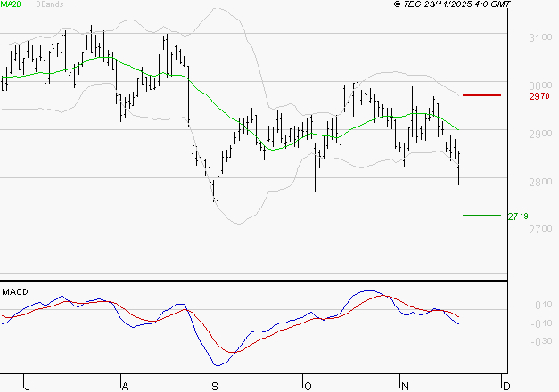
Task: Click the N month marker on time axis
Action: [x=405, y=387]
